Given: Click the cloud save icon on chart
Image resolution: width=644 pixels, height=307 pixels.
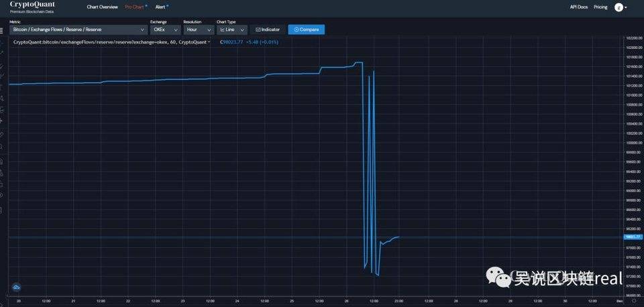Looking at the screenshot, I should coord(16,288).
